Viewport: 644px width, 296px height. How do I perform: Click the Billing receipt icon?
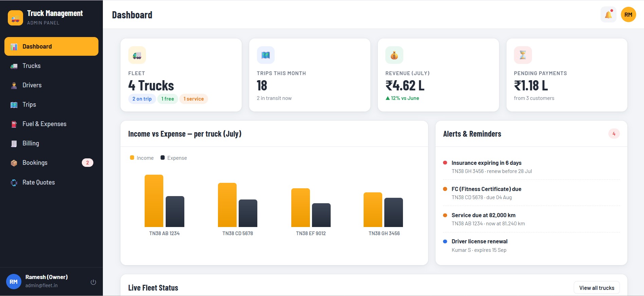pyautogui.click(x=14, y=143)
